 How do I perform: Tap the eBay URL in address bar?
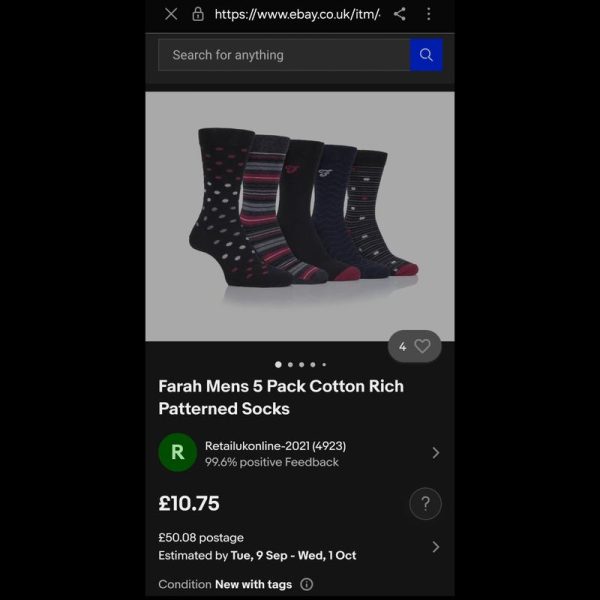297,15
